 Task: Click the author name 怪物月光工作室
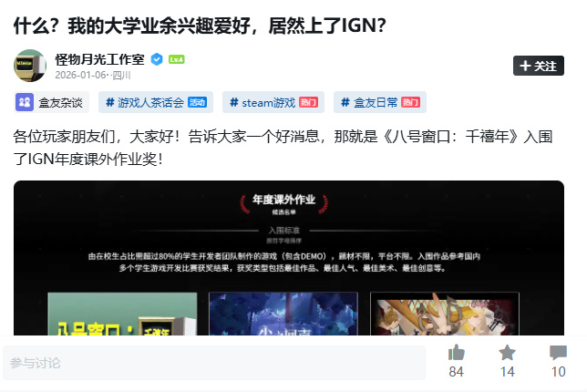pyautogui.click(x=99, y=59)
